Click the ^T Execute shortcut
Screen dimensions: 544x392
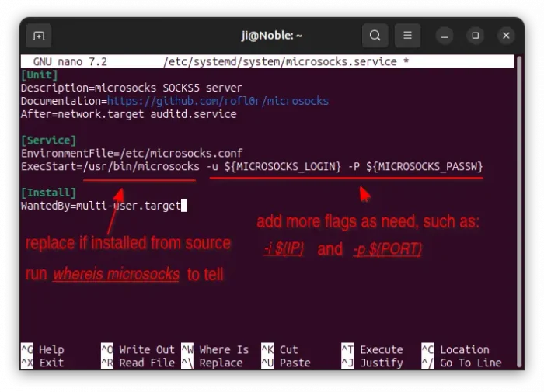tap(372, 350)
